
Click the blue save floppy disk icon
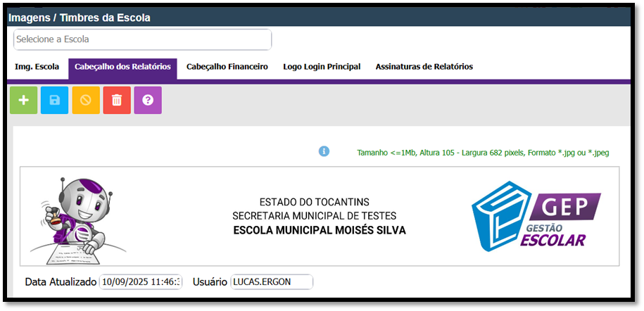[x=55, y=100]
